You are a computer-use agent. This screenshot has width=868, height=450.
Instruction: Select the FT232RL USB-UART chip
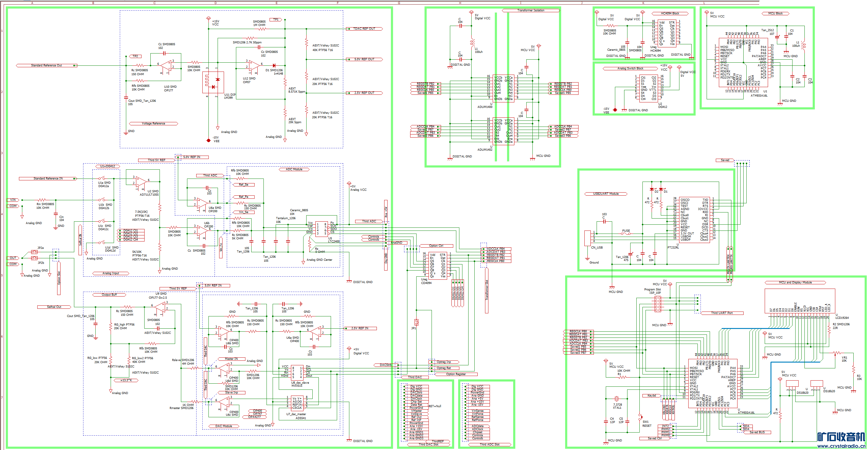pyautogui.click(x=694, y=220)
